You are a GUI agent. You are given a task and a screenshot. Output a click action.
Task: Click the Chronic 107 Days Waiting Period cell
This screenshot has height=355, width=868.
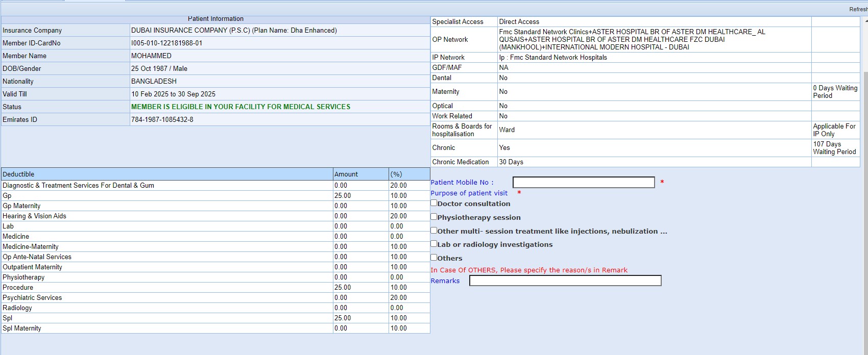point(834,148)
